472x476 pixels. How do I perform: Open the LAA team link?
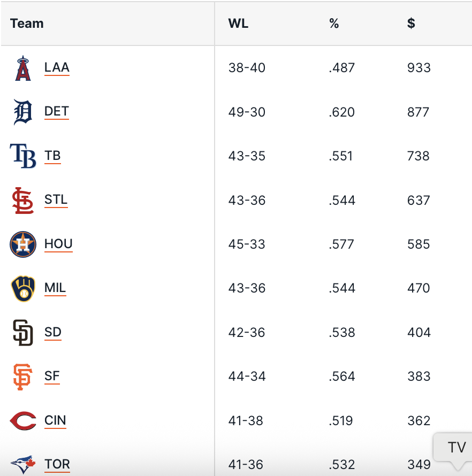pyautogui.click(x=57, y=67)
